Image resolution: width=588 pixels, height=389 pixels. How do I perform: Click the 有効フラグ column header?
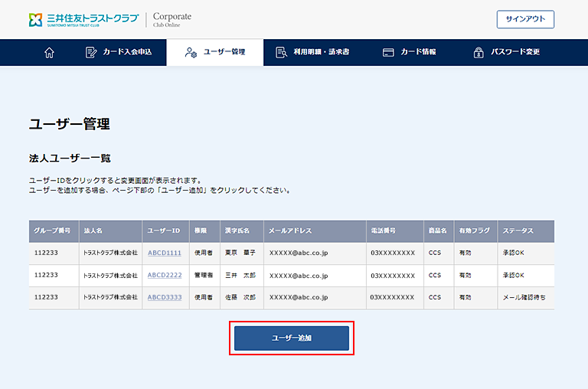click(475, 230)
